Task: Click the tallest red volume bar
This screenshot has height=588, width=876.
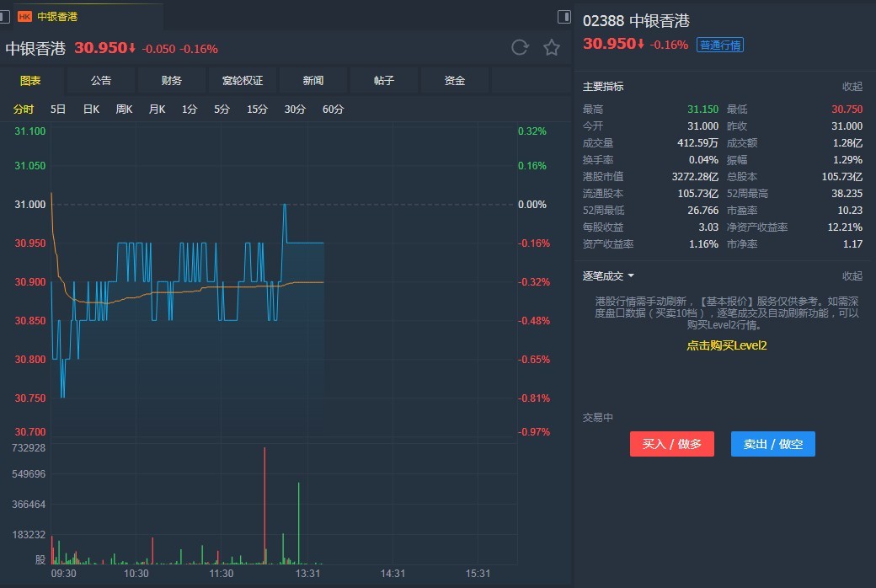Action: coord(264,505)
